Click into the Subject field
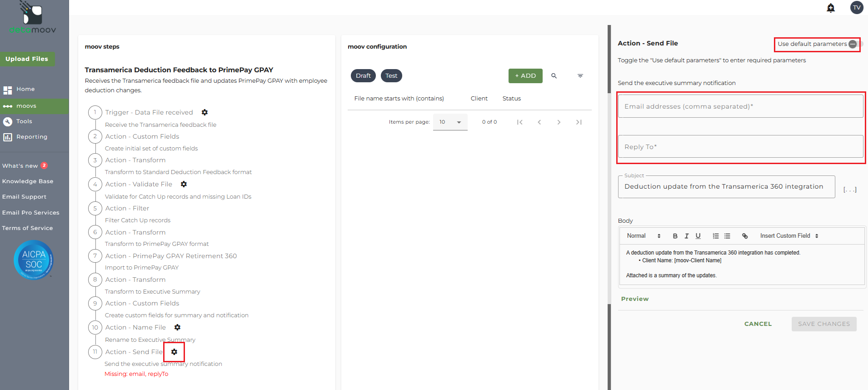Image resolution: width=868 pixels, height=390 pixels. point(727,187)
